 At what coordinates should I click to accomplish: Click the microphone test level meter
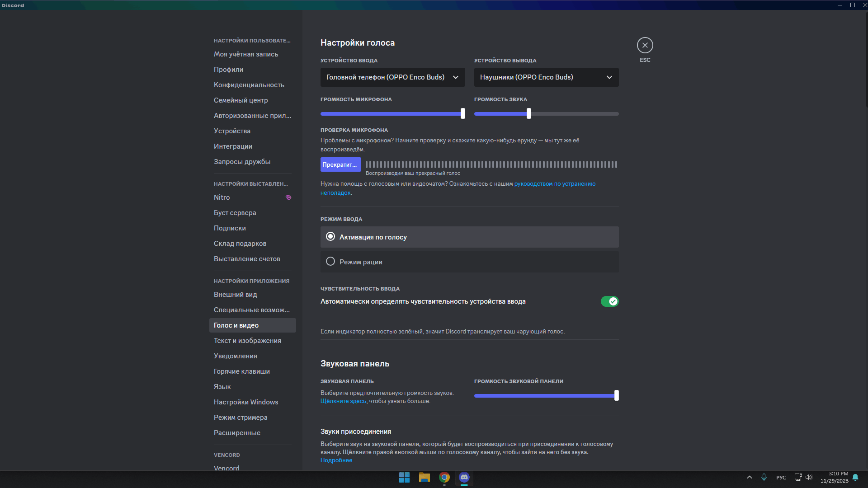[x=491, y=164]
